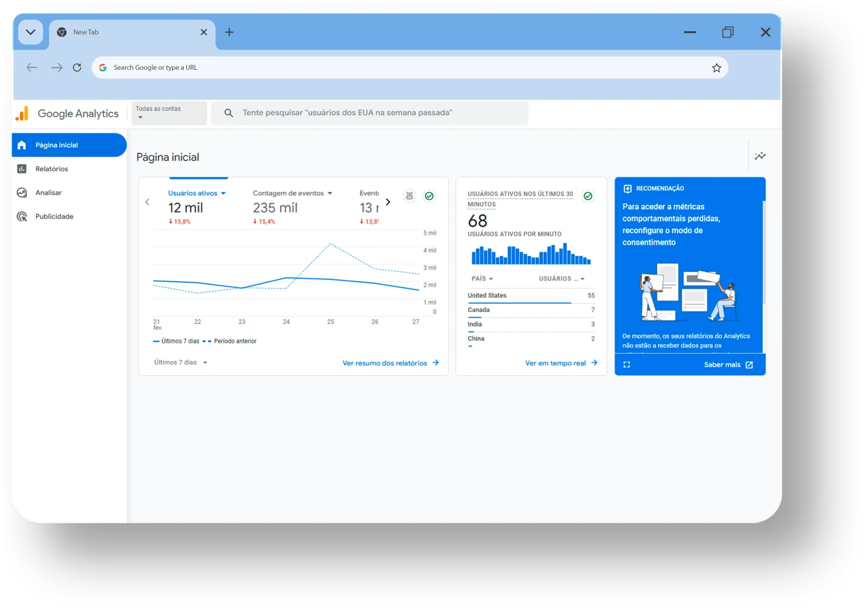Screen dimensions: 868x609
Task: Click the Analytics search field
Action: (x=370, y=113)
